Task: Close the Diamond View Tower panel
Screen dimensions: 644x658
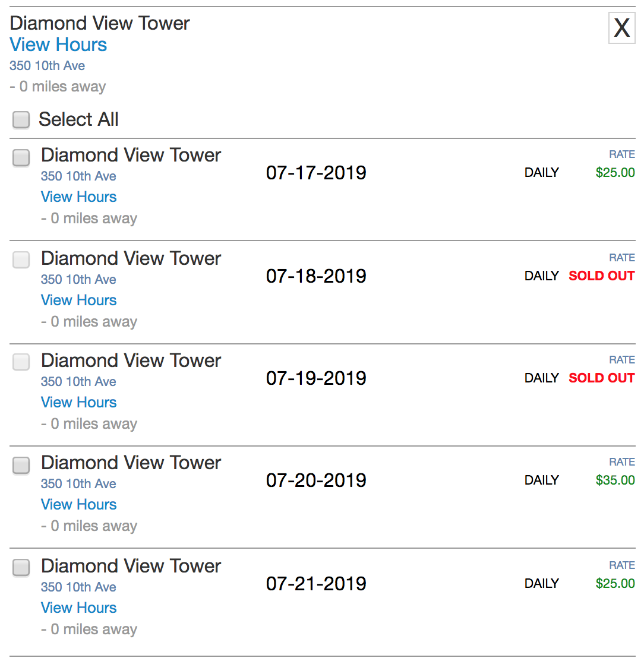Action: point(621,28)
